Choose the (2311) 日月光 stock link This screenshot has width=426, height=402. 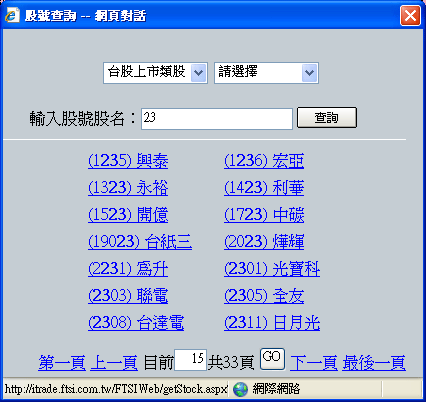click(x=272, y=323)
